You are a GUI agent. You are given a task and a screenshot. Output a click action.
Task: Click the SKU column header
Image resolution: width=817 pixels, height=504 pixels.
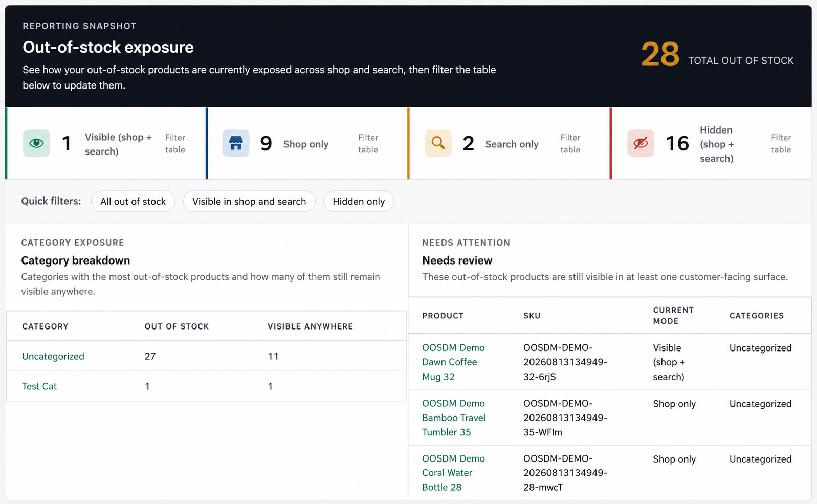[532, 316]
